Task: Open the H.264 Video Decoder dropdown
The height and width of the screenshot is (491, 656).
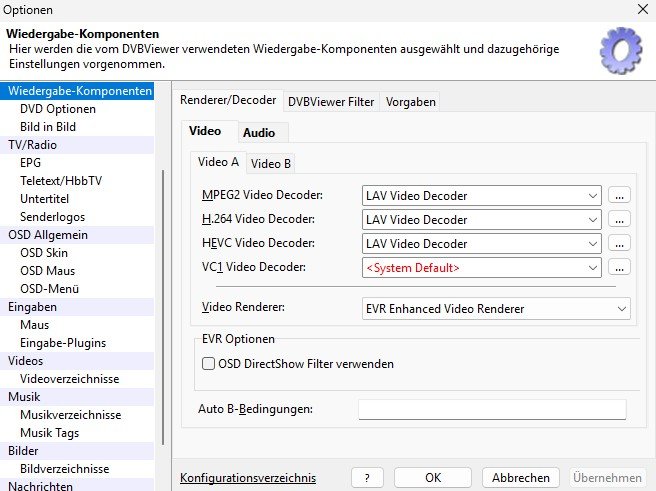Action: (481, 219)
